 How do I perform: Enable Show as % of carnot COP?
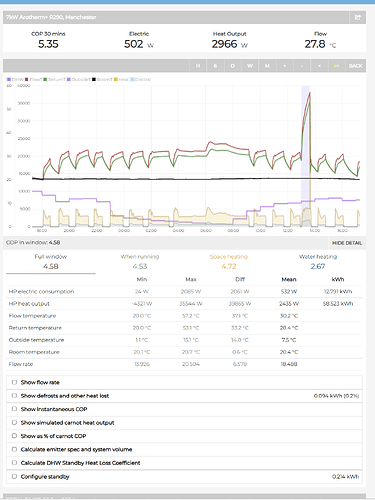click(14, 436)
